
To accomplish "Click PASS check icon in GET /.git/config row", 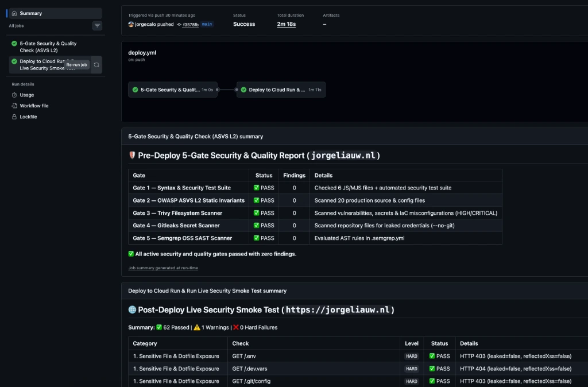I will [x=432, y=381].
